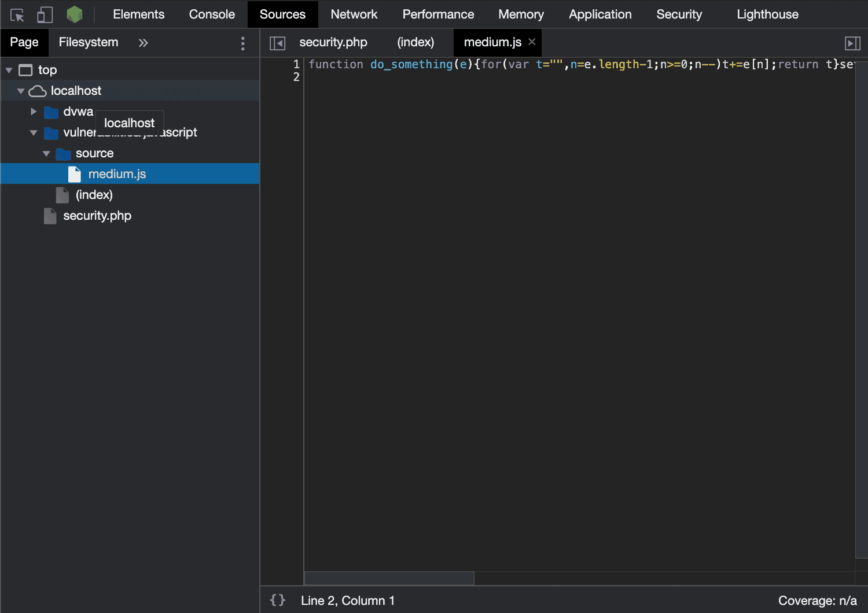Expand the dvwa folder
Viewport: 868px width, 613px height.
33,112
